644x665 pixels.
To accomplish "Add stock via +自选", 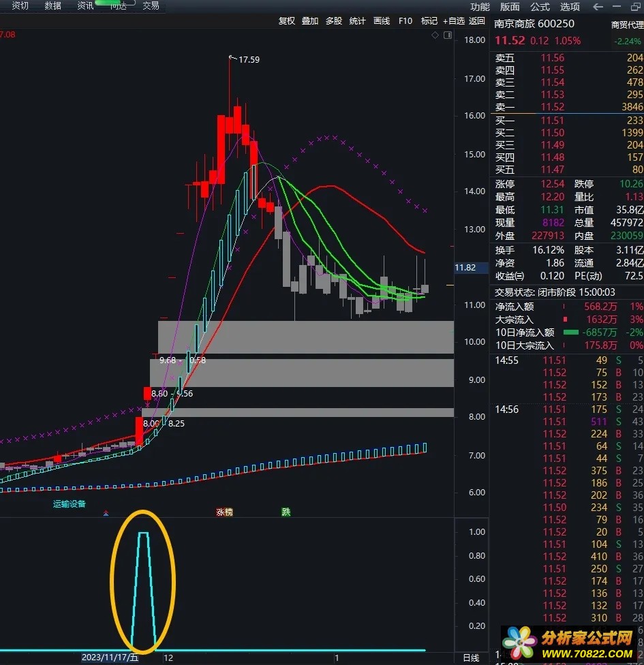I will 453,20.
